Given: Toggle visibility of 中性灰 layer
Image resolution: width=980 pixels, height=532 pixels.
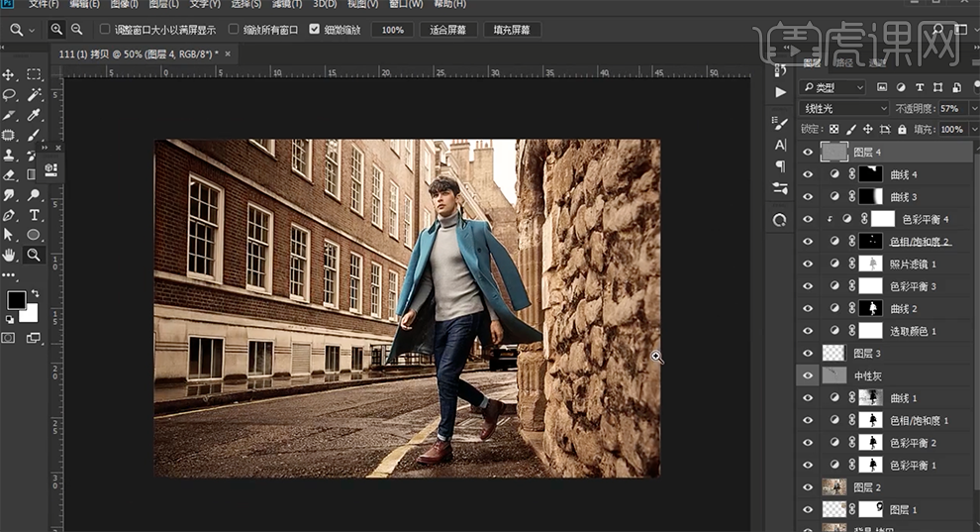Looking at the screenshot, I should point(809,375).
